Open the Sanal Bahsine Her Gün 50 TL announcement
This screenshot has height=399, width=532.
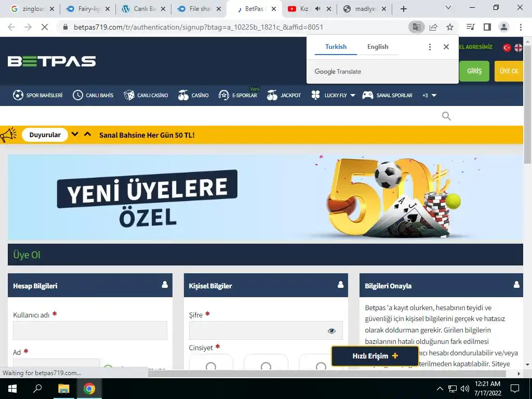pyautogui.click(x=147, y=135)
